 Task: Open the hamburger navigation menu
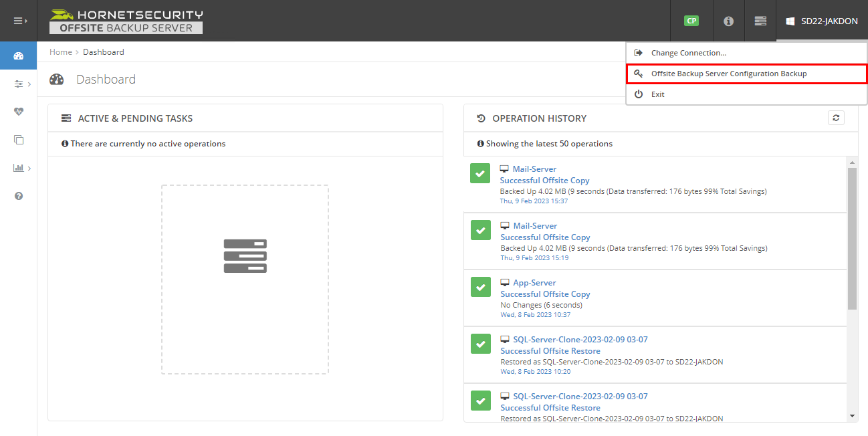pos(18,20)
